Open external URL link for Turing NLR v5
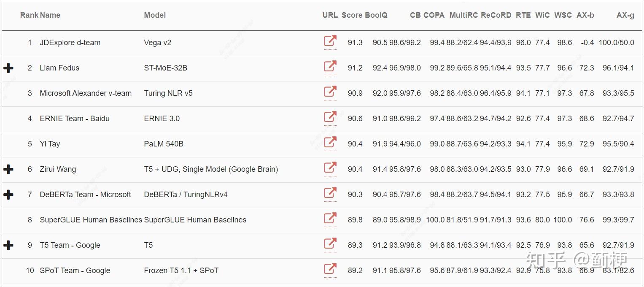The width and height of the screenshot is (644, 287). 330,92
